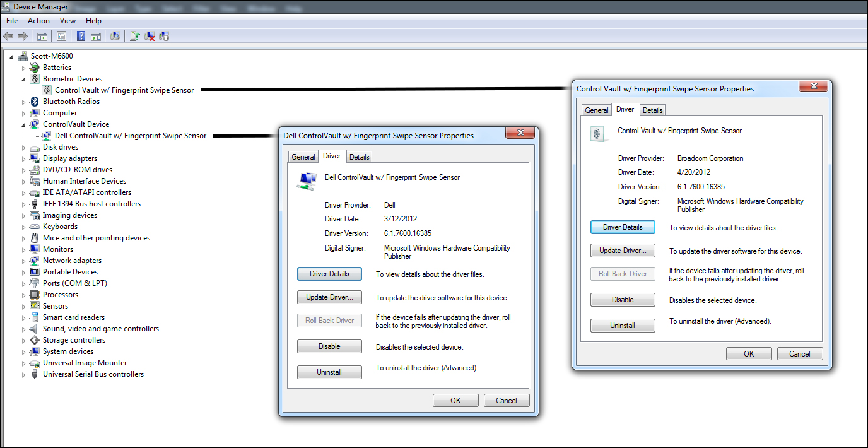
Task: Select the Sound, video and game controllers icon
Action: (35, 329)
